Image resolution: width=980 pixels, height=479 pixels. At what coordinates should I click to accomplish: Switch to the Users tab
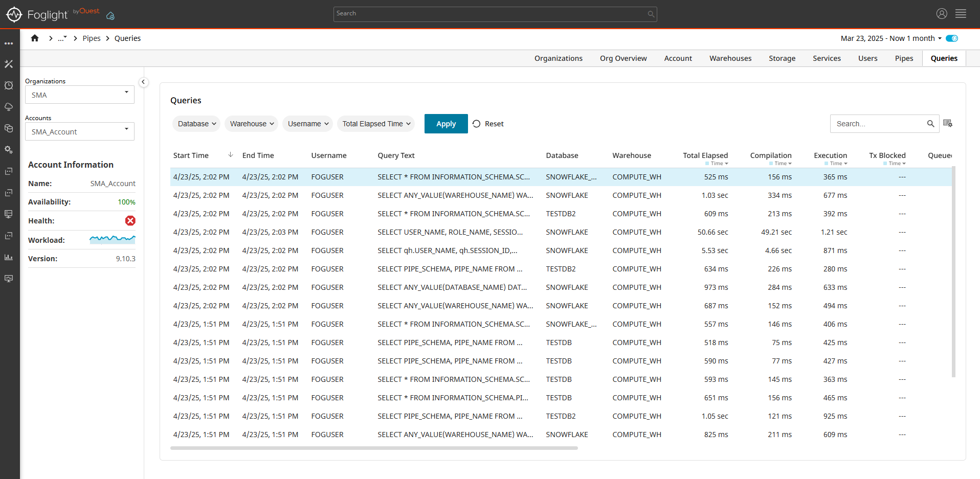click(x=868, y=58)
